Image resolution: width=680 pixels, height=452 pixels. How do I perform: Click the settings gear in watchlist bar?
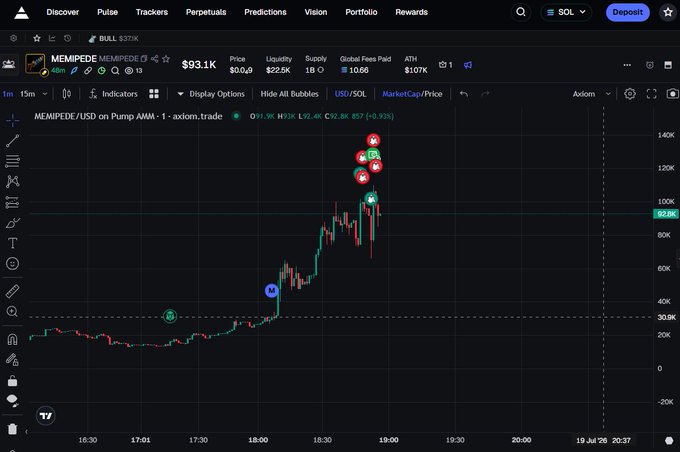click(x=13, y=38)
